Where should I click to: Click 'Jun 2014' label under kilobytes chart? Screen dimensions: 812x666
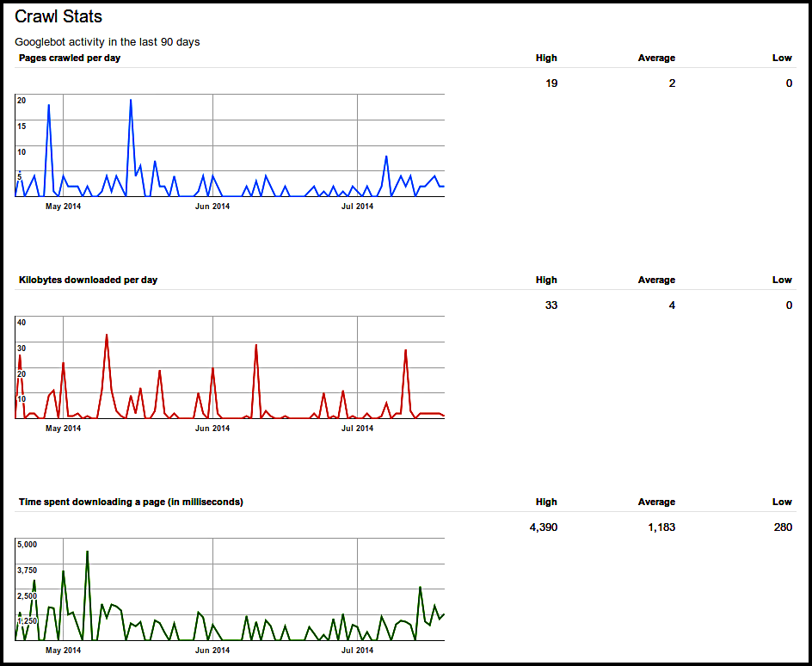[212, 429]
